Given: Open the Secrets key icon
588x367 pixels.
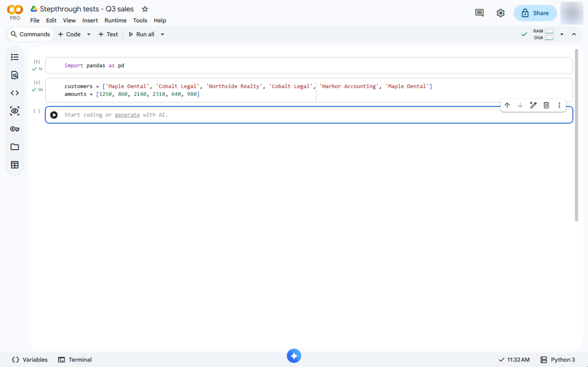Looking at the screenshot, I should (x=15, y=129).
